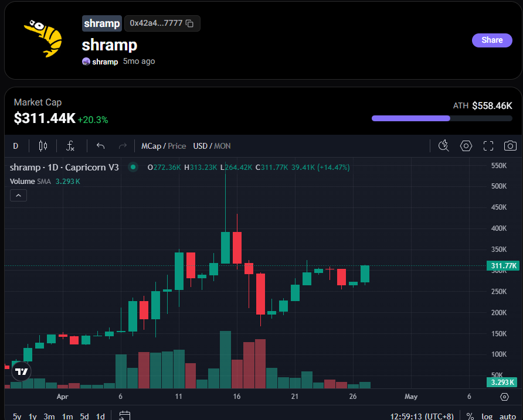Open the shramp creator profile link
The width and height of the screenshot is (523, 420).
point(100,62)
